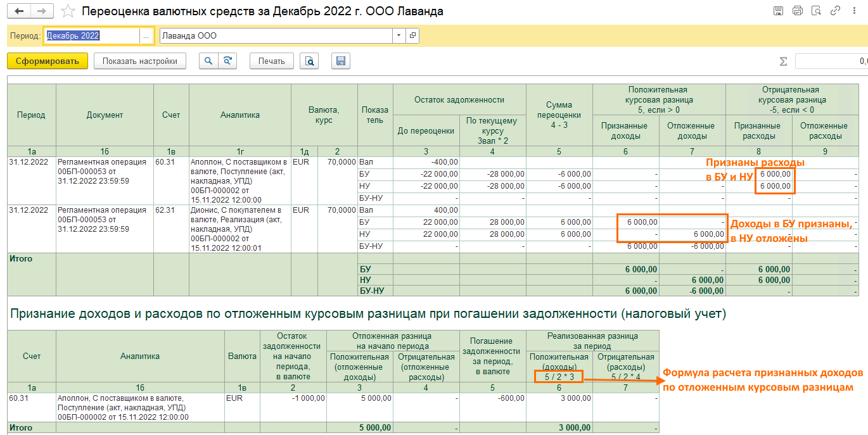Save report with toolbar diskette icon
This screenshot has width=868, height=435.
coord(341,61)
